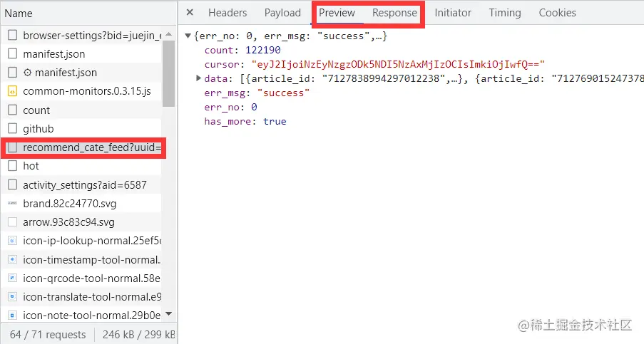Click the scrollbar down arrow
Image resolution: width=644 pixels, height=344 pixels.
pyautogui.click(x=168, y=314)
